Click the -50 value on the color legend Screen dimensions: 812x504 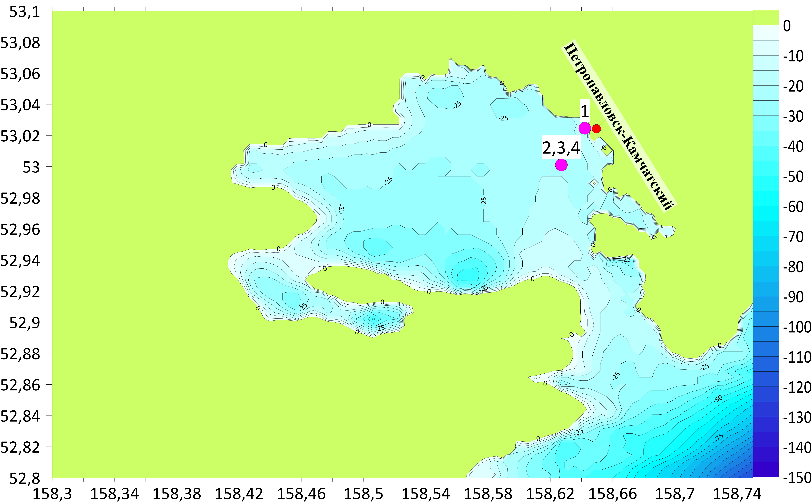pos(793,177)
